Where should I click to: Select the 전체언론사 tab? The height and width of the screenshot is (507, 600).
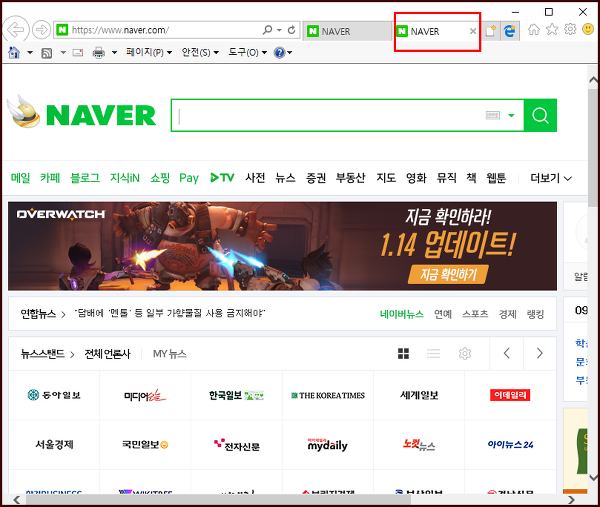(x=108, y=354)
